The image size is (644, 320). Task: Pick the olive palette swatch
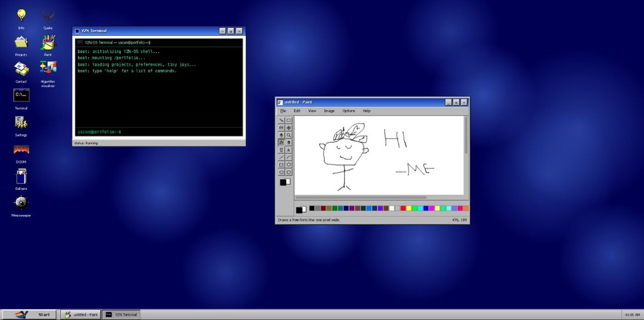(x=329, y=208)
